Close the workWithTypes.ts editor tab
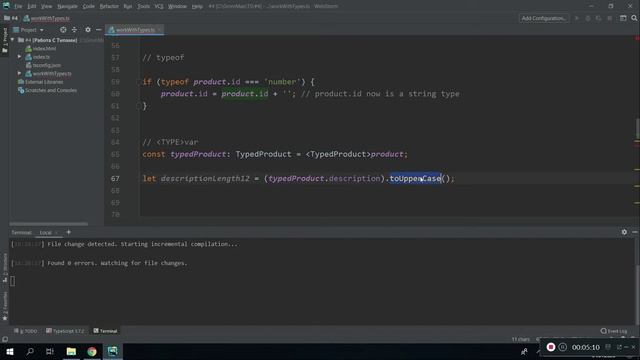Viewport: 640px width, 360px height. tap(159, 30)
